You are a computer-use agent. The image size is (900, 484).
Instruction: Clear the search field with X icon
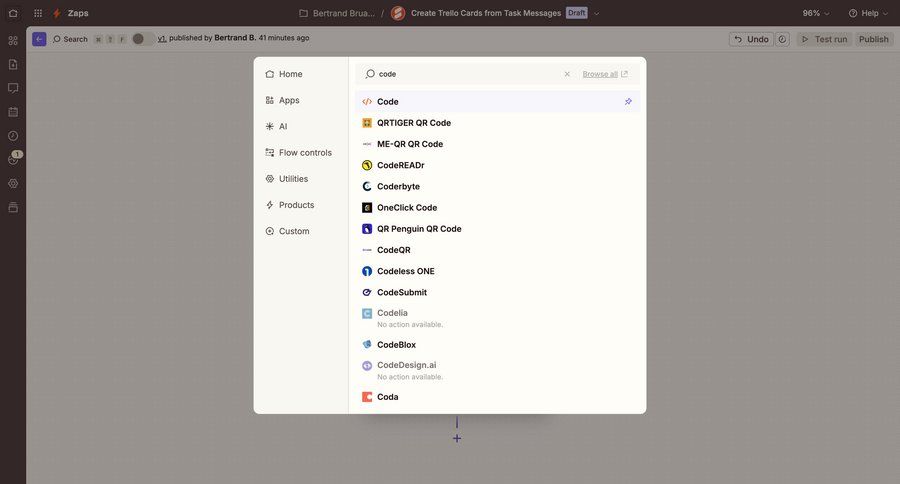click(x=567, y=74)
